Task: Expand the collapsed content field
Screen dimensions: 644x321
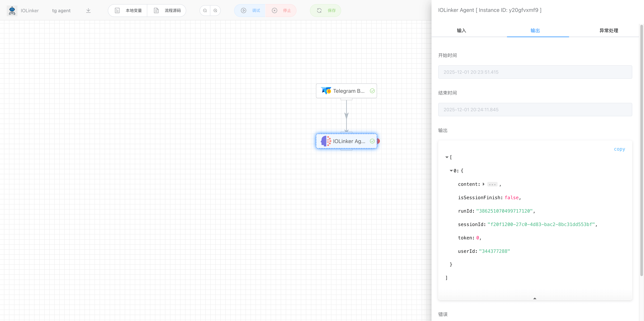Action: [x=484, y=184]
